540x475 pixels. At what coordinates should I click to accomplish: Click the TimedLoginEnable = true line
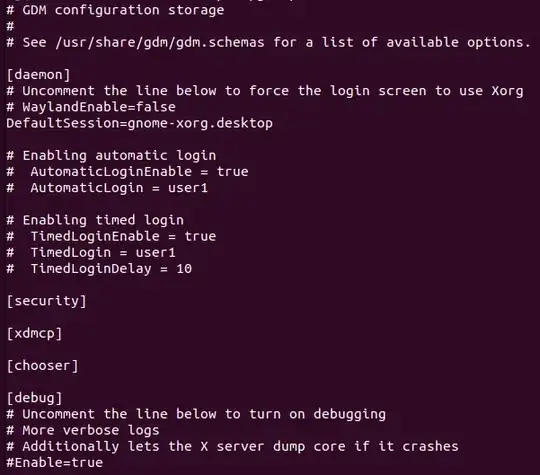pos(111,236)
